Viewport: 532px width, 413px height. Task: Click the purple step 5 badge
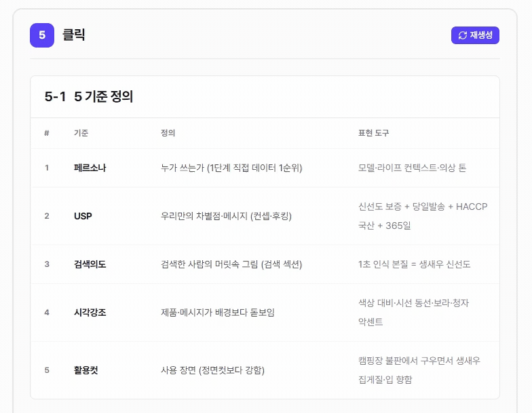click(42, 35)
